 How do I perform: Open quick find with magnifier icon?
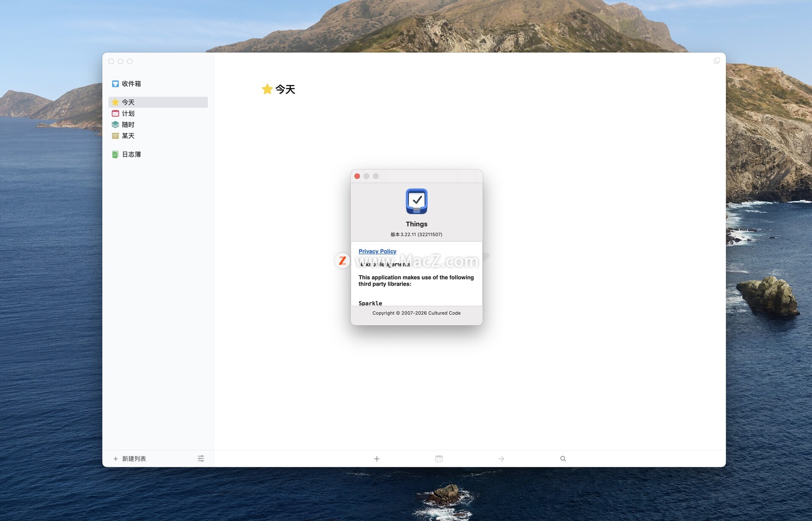click(x=563, y=458)
